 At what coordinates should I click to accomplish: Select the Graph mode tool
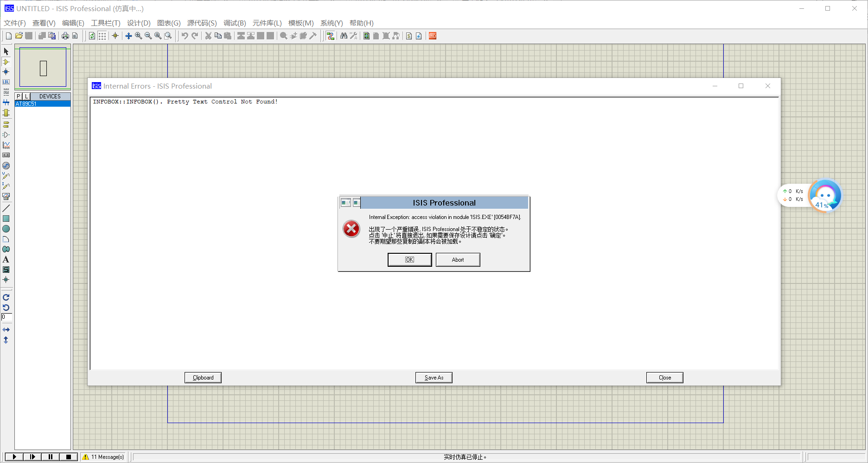pyautogui.click(x=6, y=145)
